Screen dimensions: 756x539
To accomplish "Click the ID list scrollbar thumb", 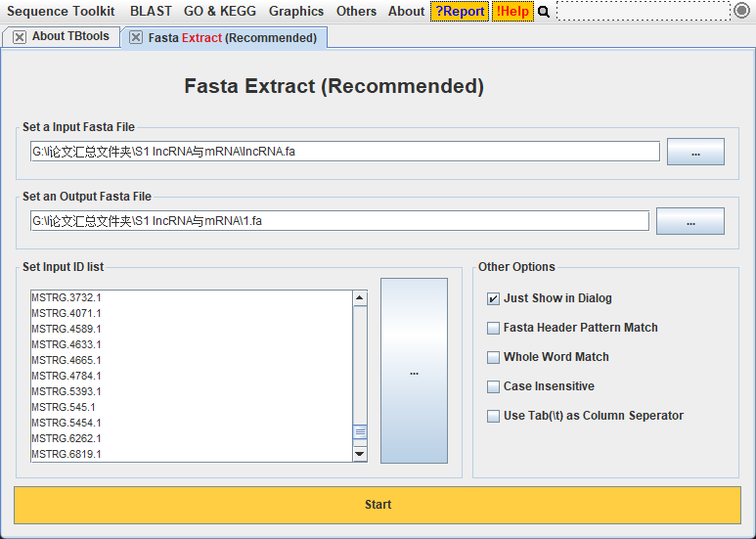I will click(360, 432).
